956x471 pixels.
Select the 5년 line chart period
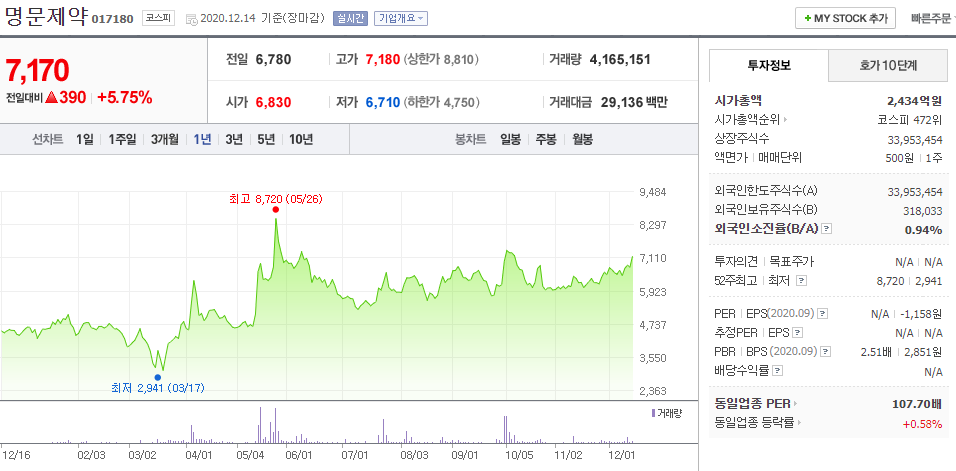(266, 140)
